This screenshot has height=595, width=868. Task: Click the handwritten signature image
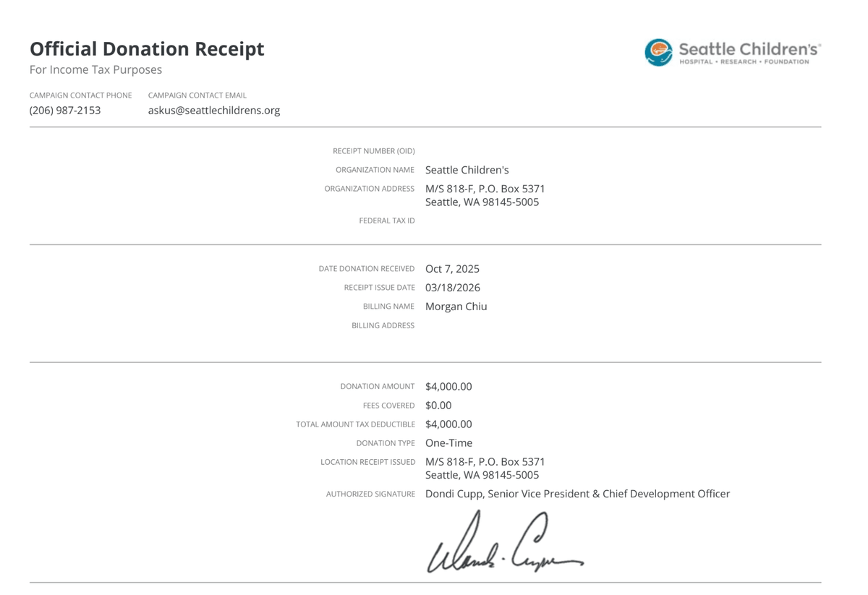coord(506,542)
